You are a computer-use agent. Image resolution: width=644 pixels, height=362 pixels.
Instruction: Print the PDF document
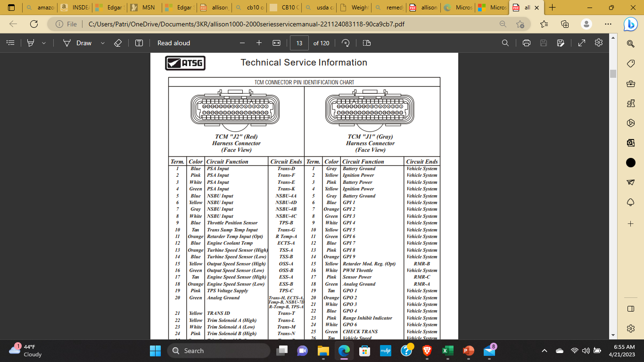point(527,43)
